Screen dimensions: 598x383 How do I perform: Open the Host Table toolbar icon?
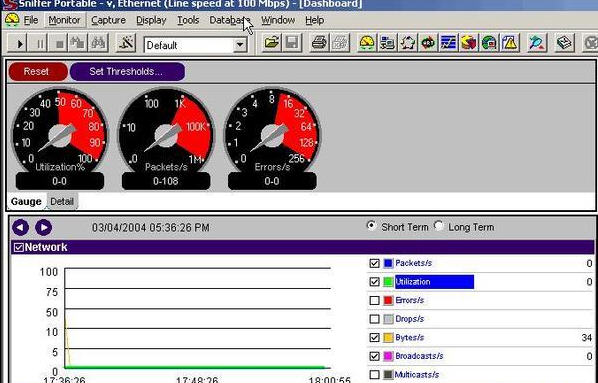387,43
